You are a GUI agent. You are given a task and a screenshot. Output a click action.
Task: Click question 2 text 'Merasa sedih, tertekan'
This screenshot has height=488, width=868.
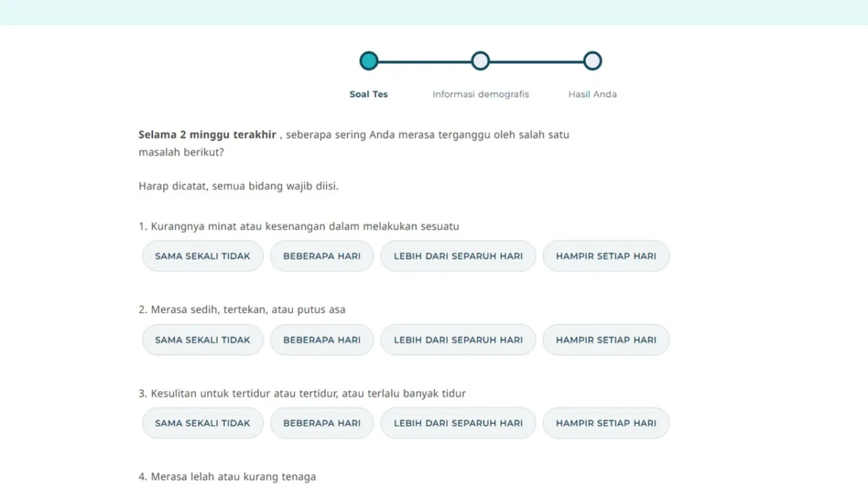242,309
